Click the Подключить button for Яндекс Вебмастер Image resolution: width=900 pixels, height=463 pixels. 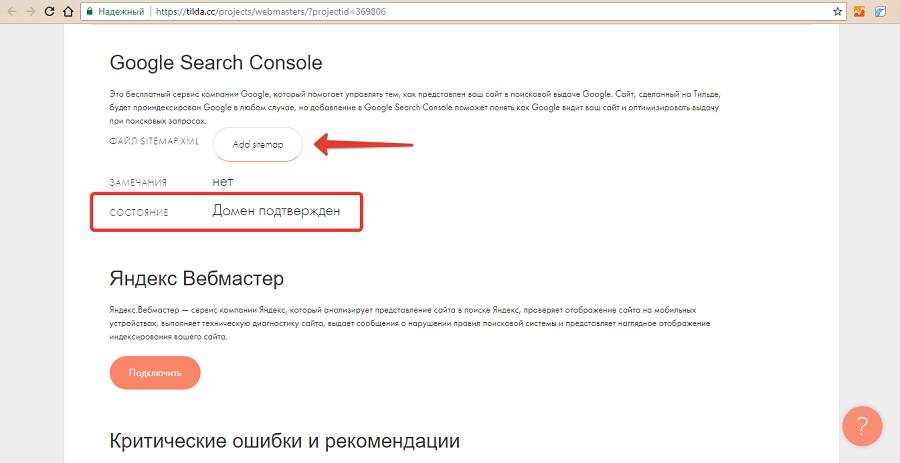[x=155, y=373]
